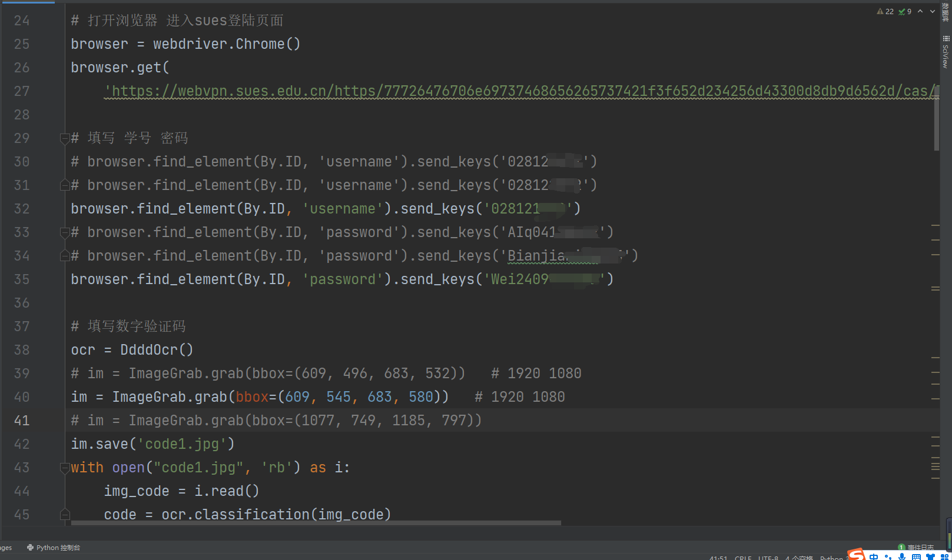952x560 pixels.
Task: Click the 22 warnings indicator icon
Action: (885, 11)
